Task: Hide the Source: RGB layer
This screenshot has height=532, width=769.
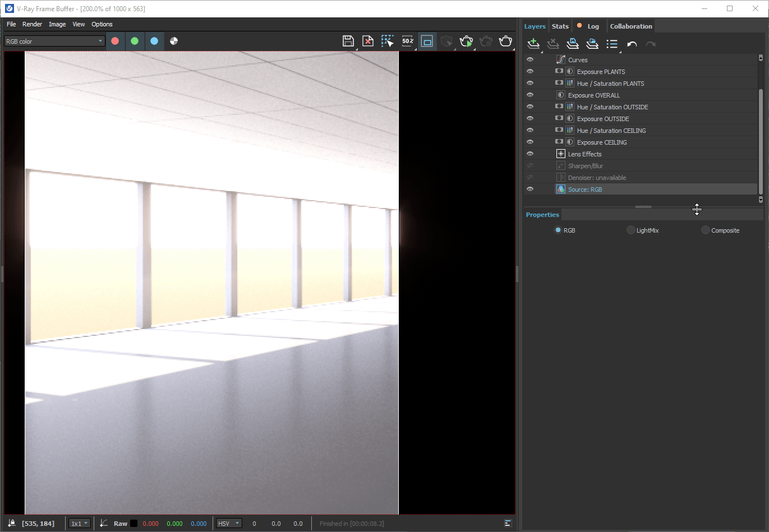Action: (x=530, y=189)
